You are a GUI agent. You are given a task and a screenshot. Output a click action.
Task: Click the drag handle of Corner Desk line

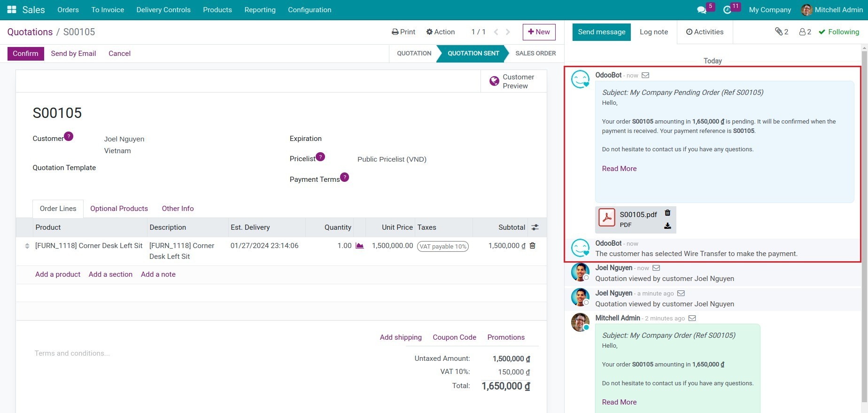(27, 246)
